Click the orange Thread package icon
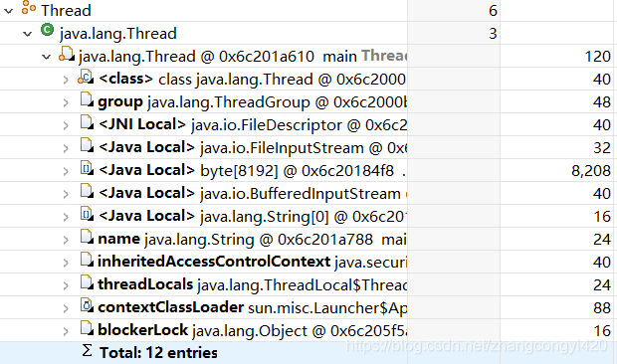Viewport: 617px width, 364px height. click(x=28, y=8)
